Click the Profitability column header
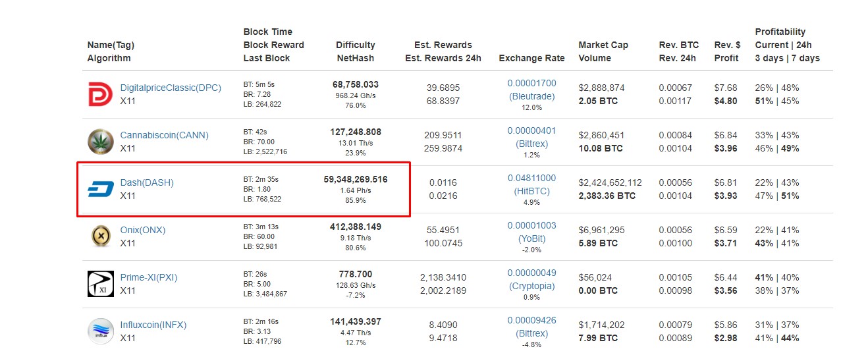The width and height of the screenshot is (868, 355). tap(788, 45)
